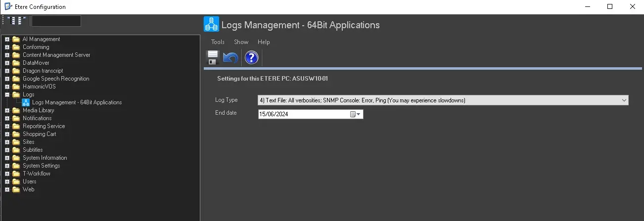Click the Etere Configuration title bar icon
644x221 pixels.
pos(8,7)
